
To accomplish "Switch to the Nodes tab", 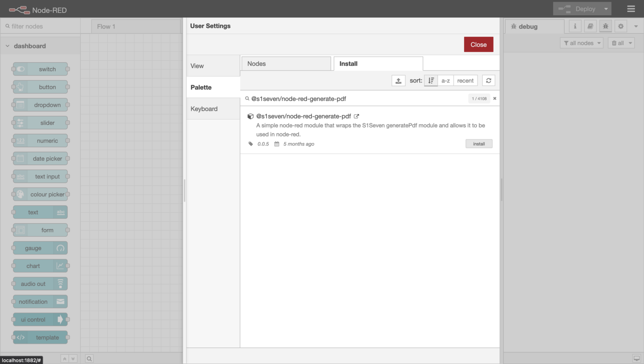I will 286,64.
